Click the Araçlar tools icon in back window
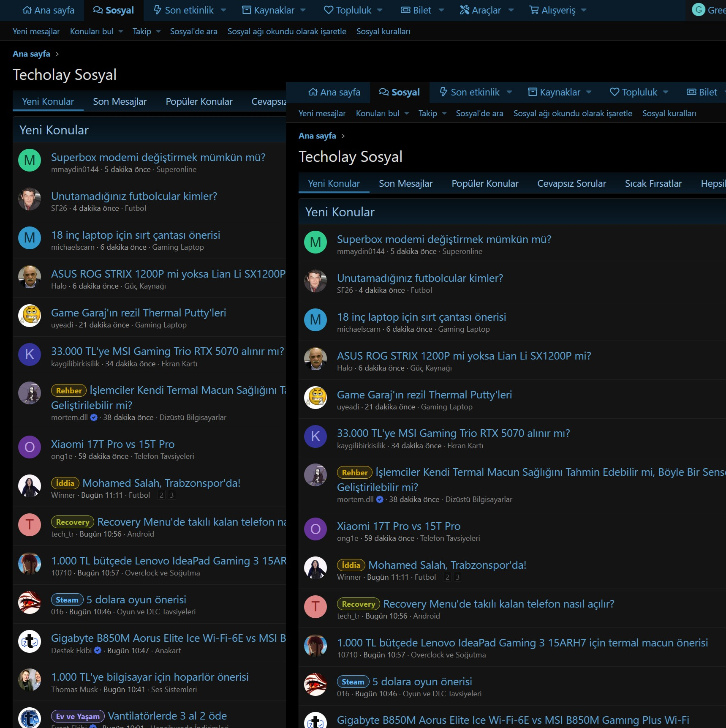726x728 pixels. click(x=464, y=10)
